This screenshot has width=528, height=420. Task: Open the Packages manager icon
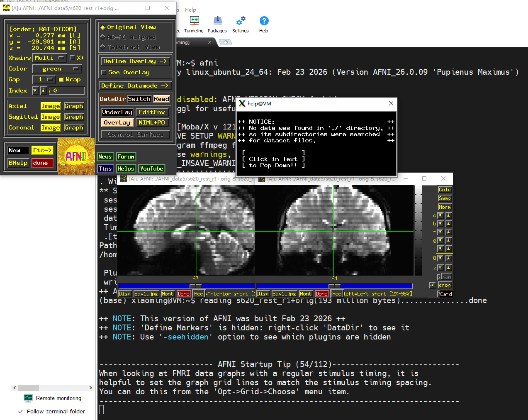point(217,24)
